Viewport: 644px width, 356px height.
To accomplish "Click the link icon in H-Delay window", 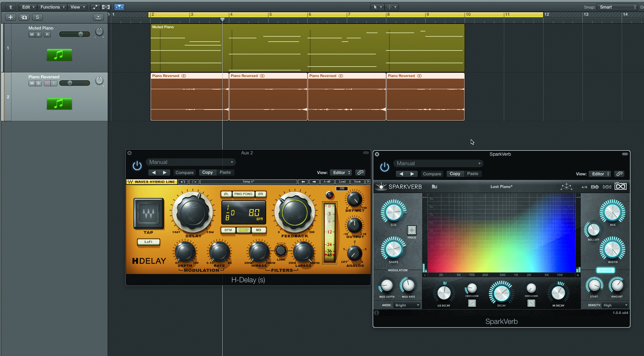I will (x=360, y=172).
